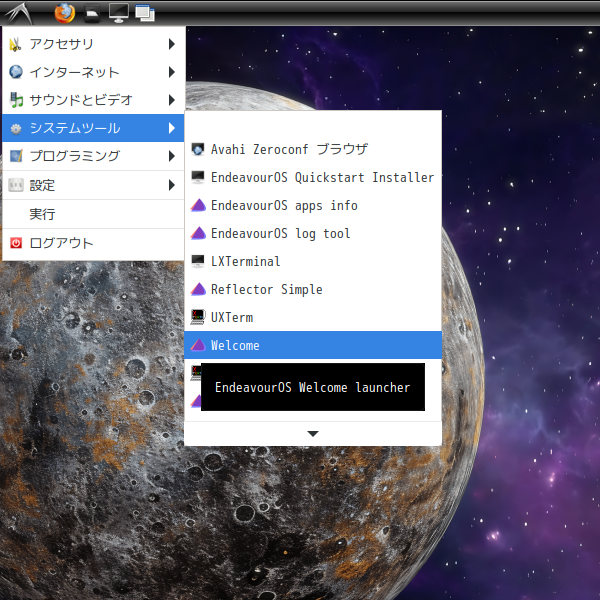
Task: Select the システムツール menu category
Action: click(93, 128)
